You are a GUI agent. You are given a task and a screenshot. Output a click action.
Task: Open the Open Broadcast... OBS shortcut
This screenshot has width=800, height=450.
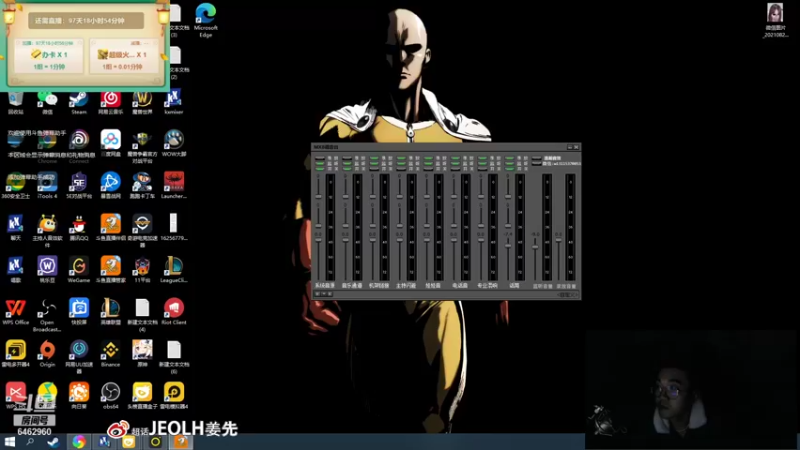[x=47, y=315]
